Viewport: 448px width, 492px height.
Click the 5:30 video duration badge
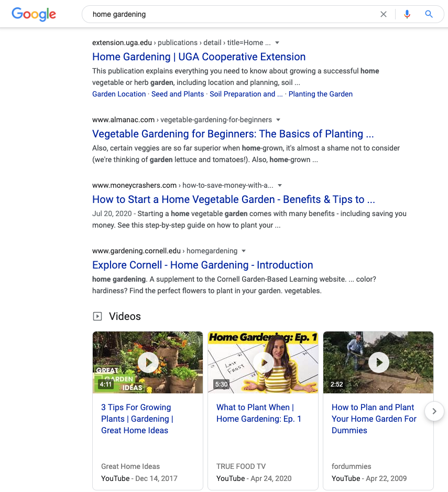(x=221, y=384)
